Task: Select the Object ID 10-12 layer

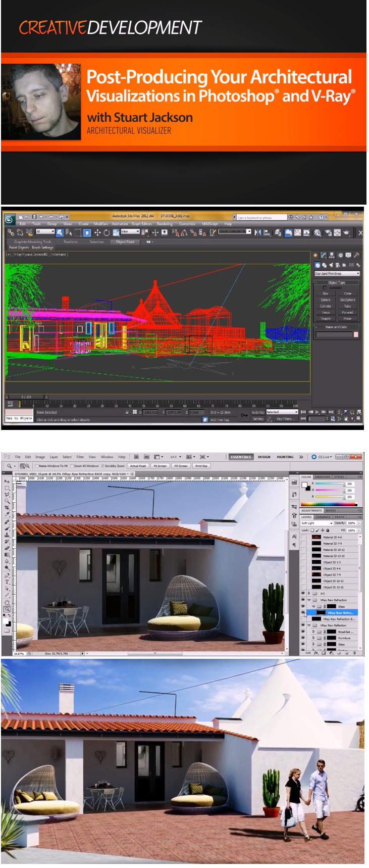Action: coord(334,581)
